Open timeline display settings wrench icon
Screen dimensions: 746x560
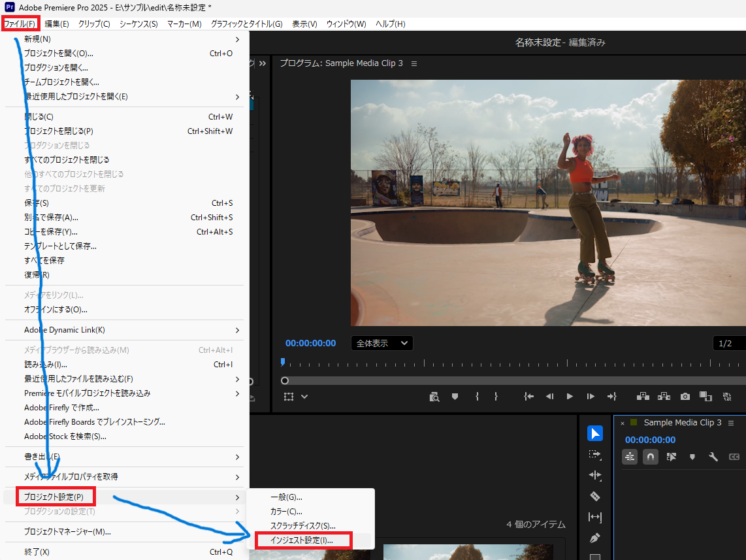[x=713, y=457]
